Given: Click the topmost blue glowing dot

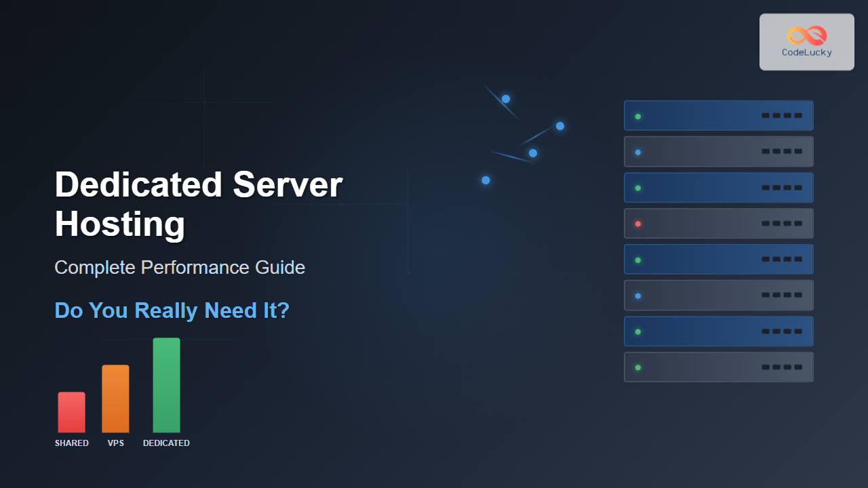Looking at the screenshot, I should 506,99.
